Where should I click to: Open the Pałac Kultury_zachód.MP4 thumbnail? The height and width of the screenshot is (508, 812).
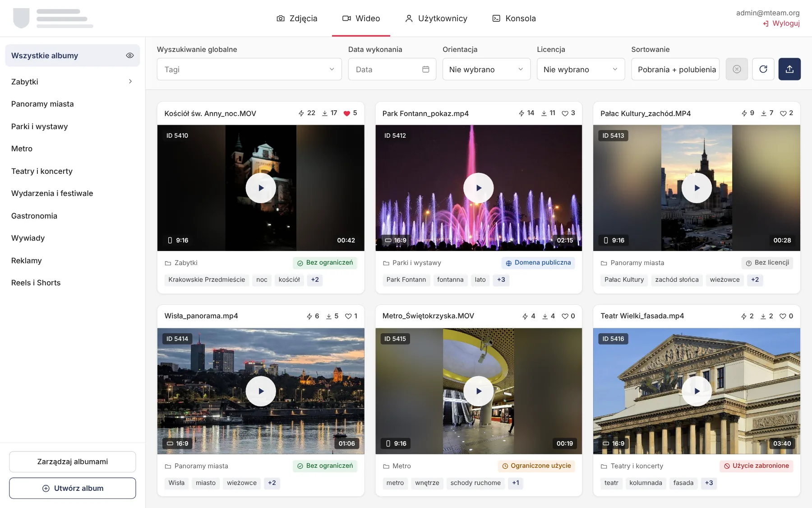[x=697, y=188]
